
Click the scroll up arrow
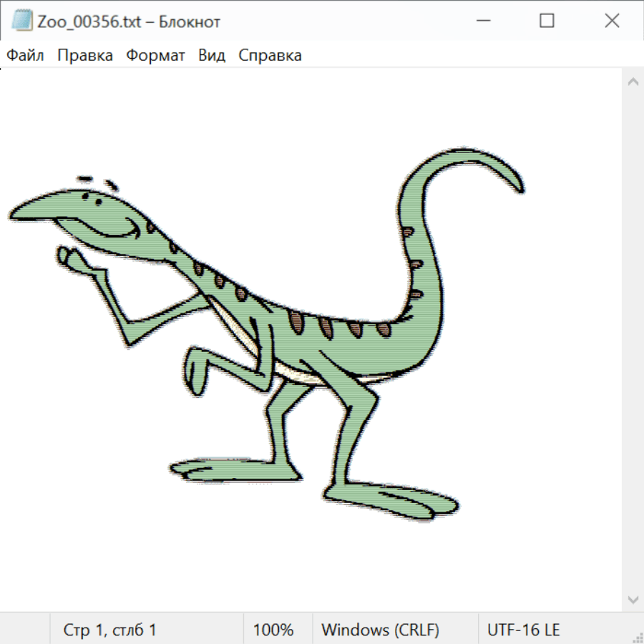(633, 82)
